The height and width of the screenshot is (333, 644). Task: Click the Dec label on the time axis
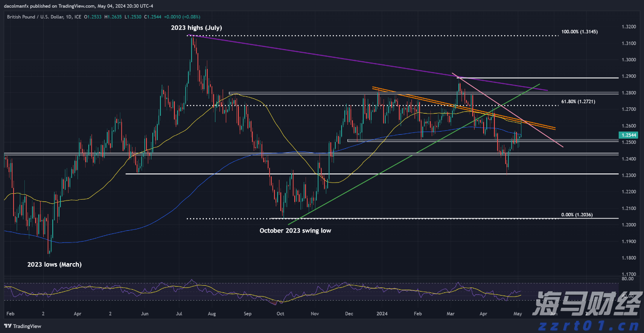pos(349,313)
